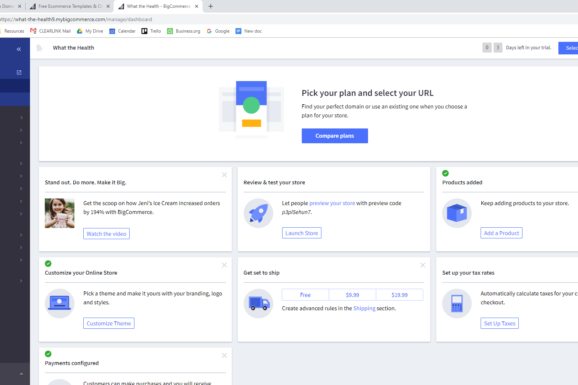Open storefront external link icon in sidebar

click(19, 72)
